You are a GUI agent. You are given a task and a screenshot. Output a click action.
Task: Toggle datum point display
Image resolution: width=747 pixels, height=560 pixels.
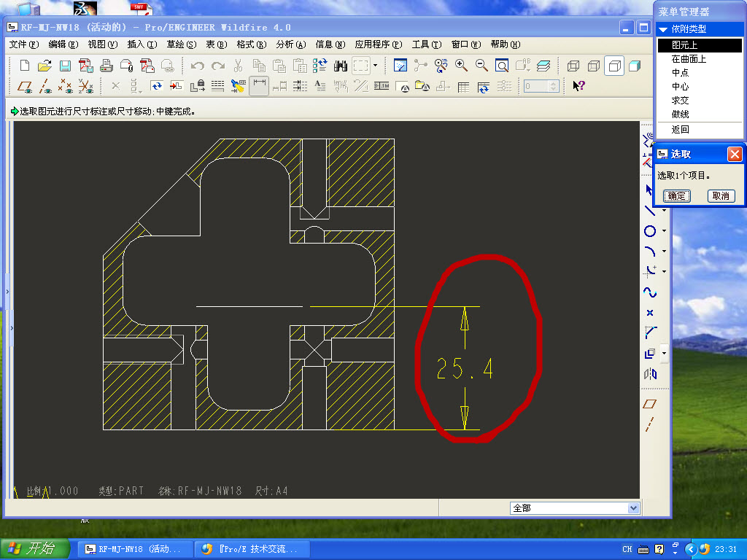click(65, 86)
